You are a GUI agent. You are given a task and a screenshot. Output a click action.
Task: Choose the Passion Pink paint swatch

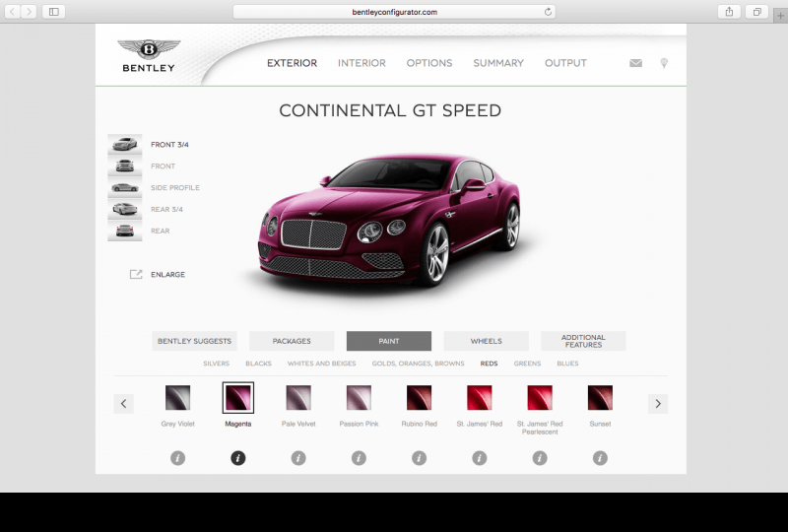pyautogui.click(x=359, y=398)
